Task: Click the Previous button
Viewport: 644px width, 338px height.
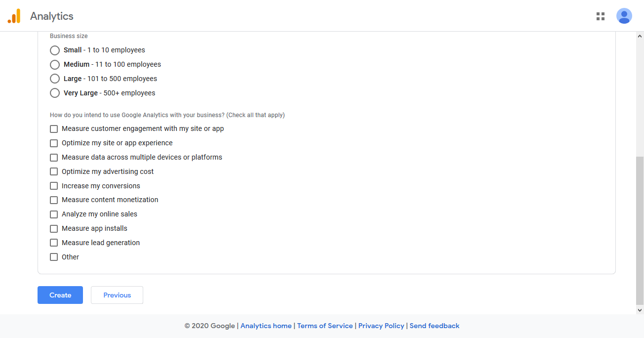Action: [x=117, y=295]
